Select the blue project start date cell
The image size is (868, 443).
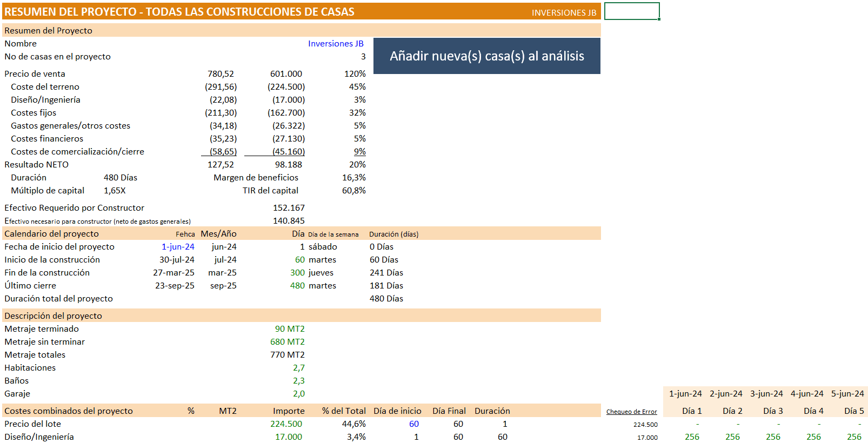(x=178, y=247)
